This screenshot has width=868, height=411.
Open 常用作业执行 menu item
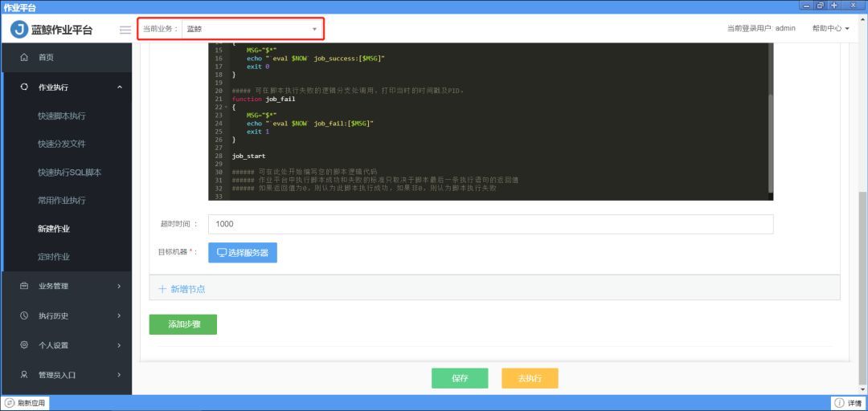coord(62,200)
